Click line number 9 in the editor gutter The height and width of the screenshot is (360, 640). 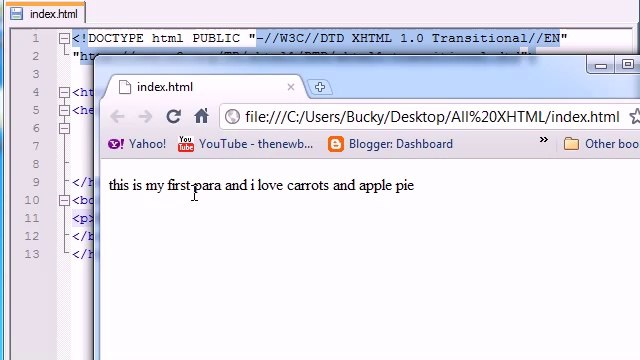point(36,182)
